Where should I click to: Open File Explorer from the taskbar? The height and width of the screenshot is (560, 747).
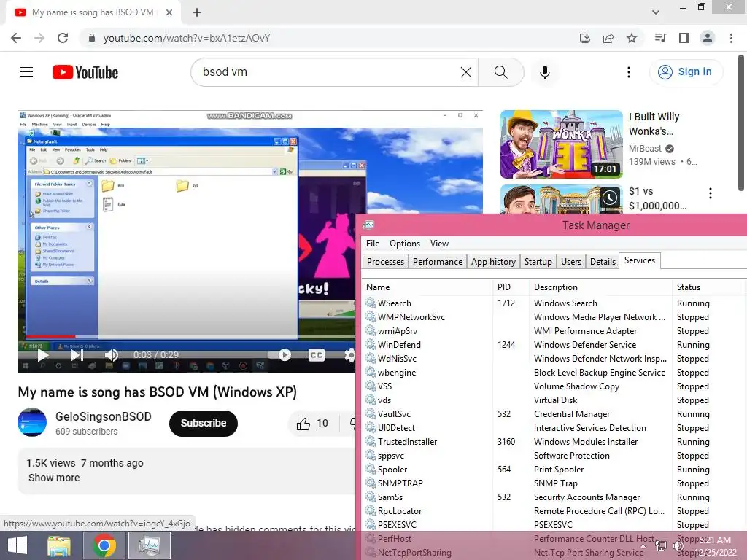59,545
